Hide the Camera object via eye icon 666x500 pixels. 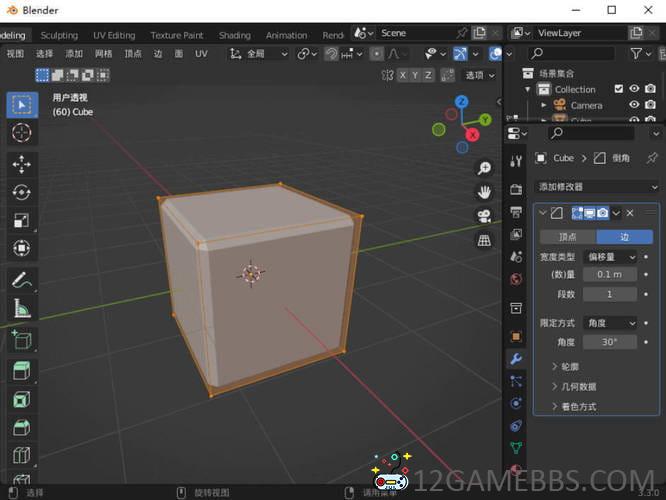(x=634, y=105)
